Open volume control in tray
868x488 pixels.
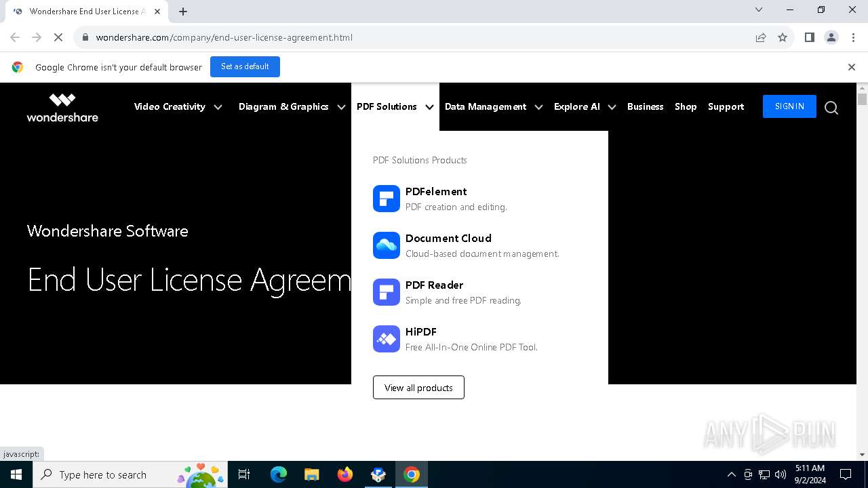781,474
